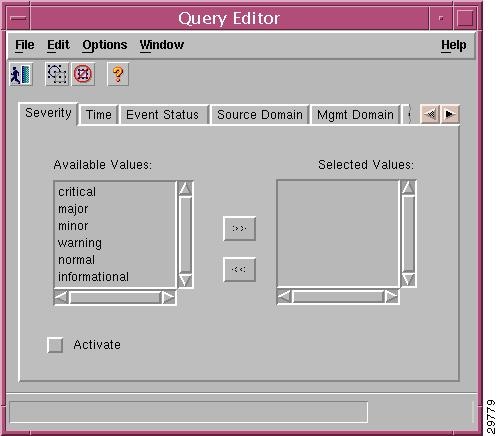497x436 pixels.
Task: Show previous tabs with left arrow
Action: pos(430,114)
